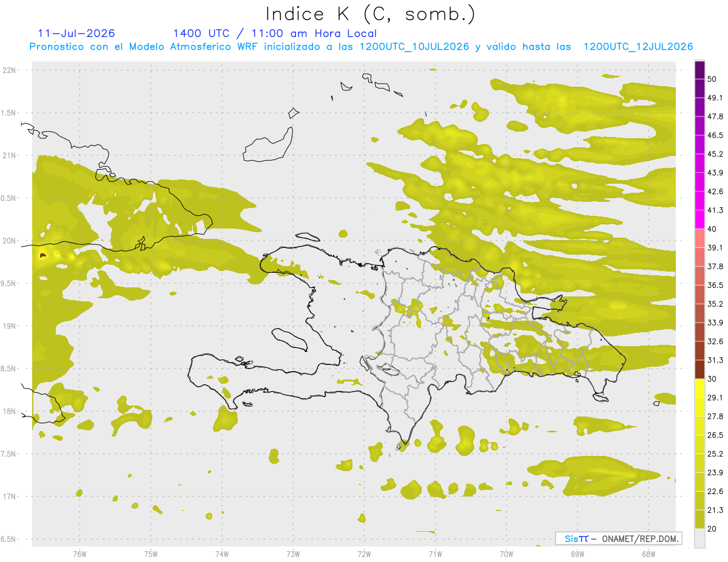
Task: Pick the bright yellow color bar segment between 29.1 and 30
Action: [699, 389]
